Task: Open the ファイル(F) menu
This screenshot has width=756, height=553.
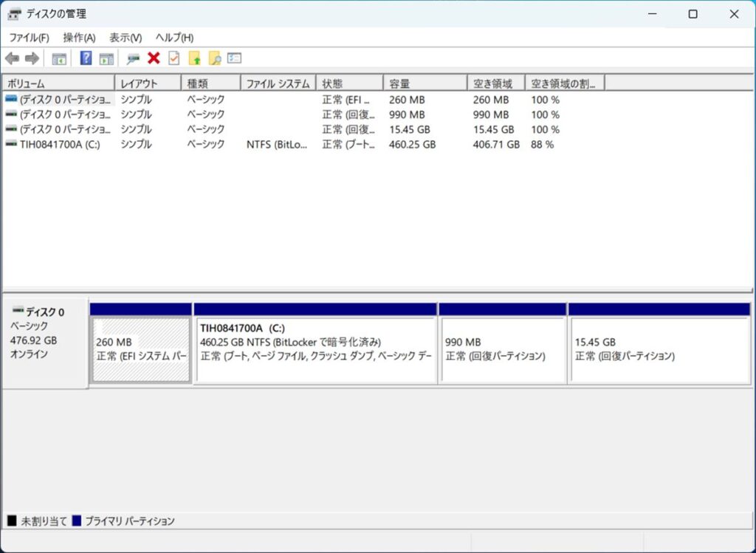Action: coord(29,38)
